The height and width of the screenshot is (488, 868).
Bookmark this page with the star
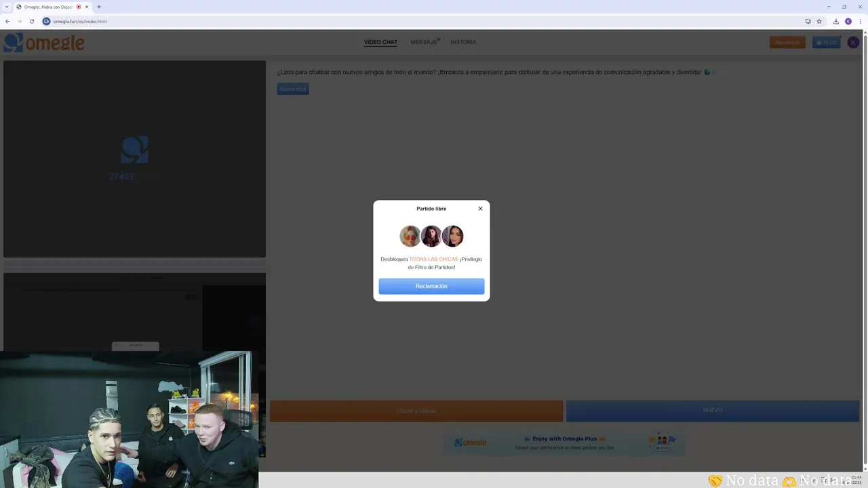pyautogui.click(x=819, y=21)
